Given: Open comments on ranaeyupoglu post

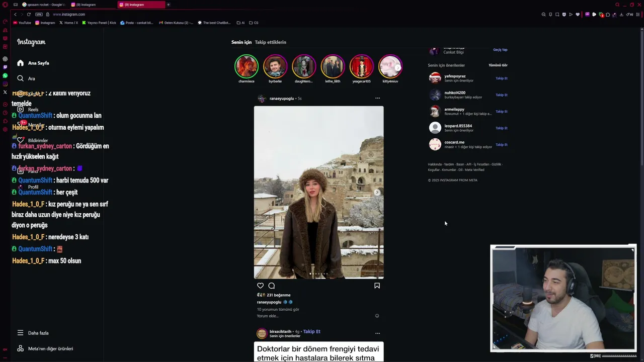Looking at the screenshot, I should point(271,286).
